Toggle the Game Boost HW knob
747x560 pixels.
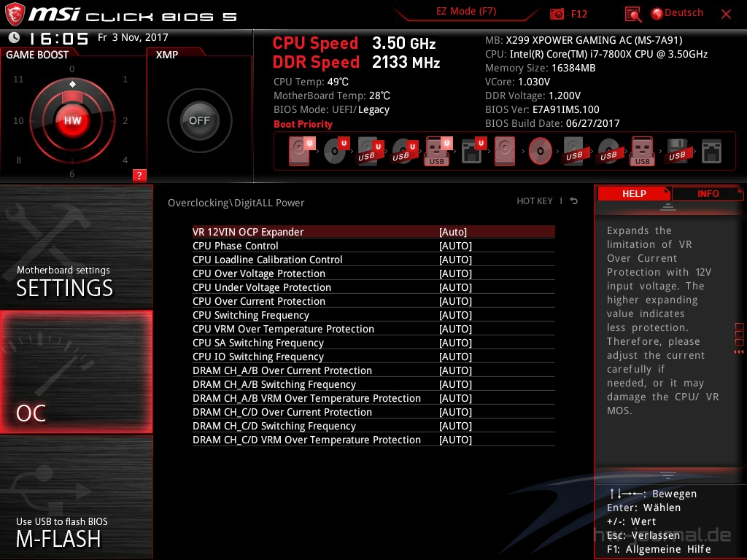[72, 120]
